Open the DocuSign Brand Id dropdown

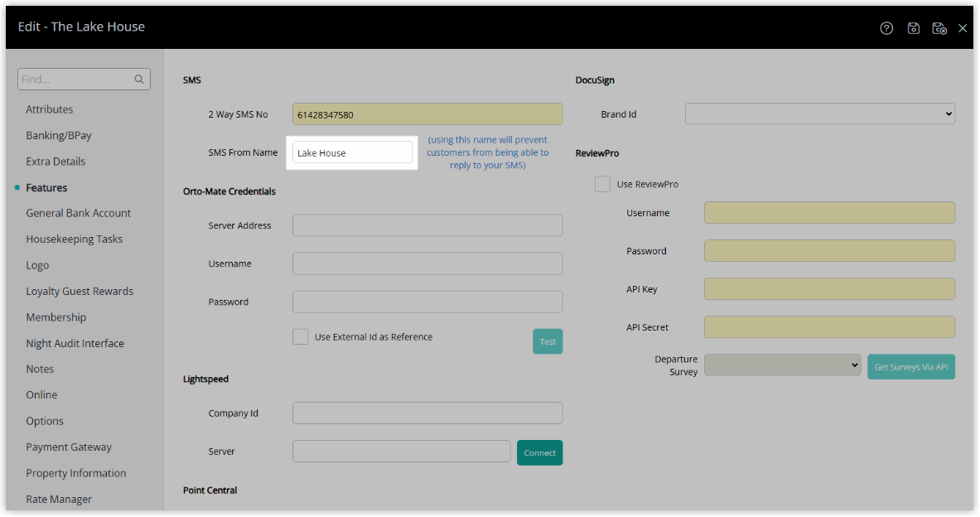(x=820, y=114)
